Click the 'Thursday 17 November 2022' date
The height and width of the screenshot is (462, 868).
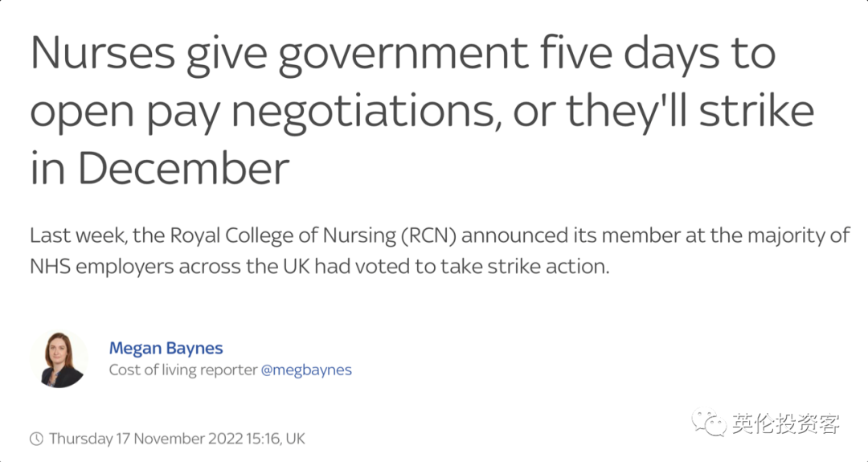pos(146,440)
